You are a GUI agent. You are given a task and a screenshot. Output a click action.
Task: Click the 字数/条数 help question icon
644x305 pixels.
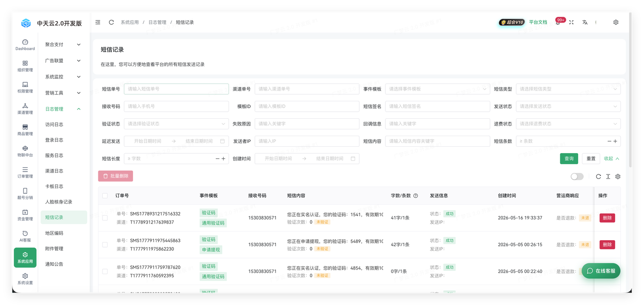tap(415, 196)
